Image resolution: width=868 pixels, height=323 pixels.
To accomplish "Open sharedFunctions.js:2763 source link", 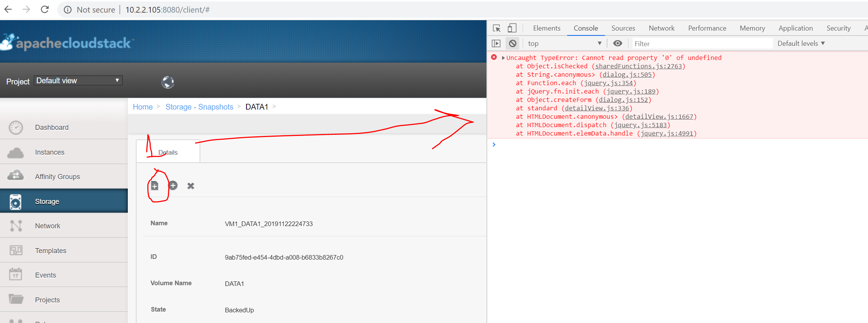I will [x=638, y=66].
